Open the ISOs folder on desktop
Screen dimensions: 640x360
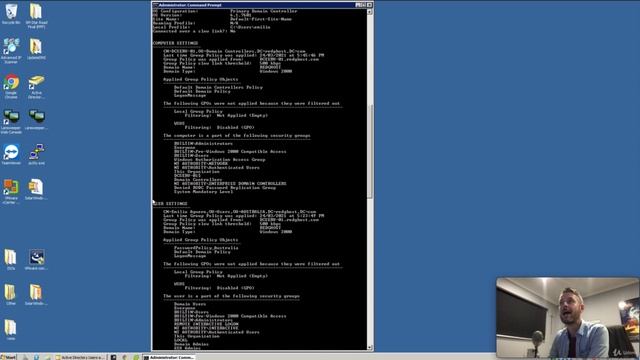pos(11,260)
